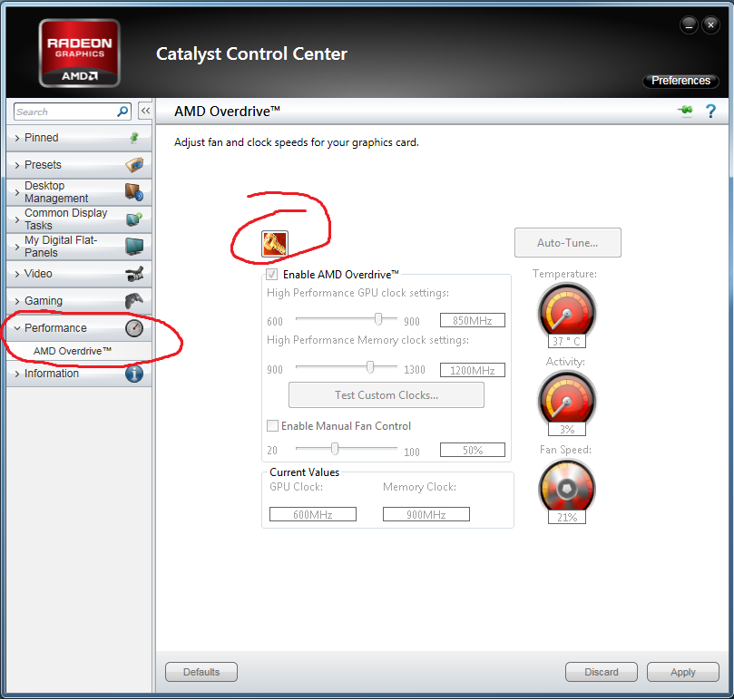This screenshot has width=734, height=700.
Task: Click the Auto-Tune button
Action: click(567, 243)
